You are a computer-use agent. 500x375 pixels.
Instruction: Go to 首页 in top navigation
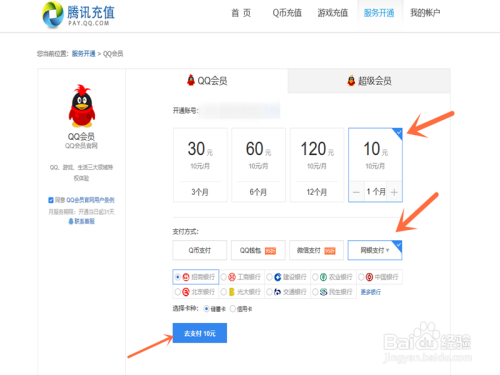241,13
